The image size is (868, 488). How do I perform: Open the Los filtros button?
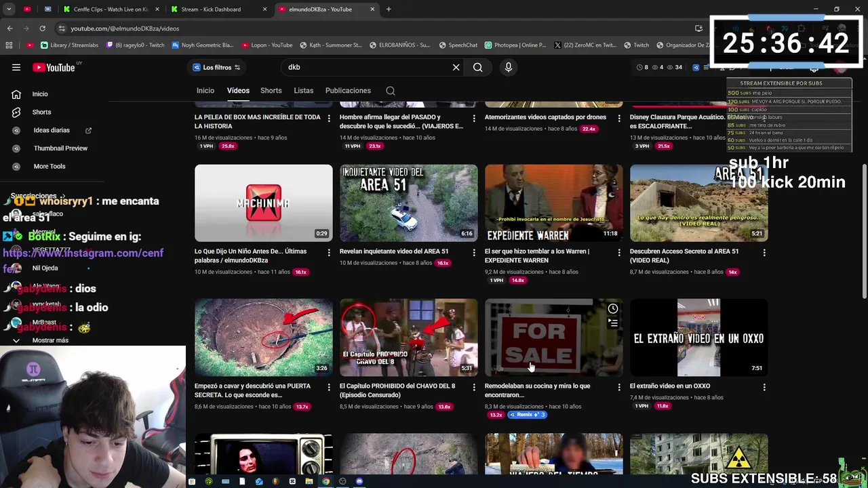tap(216, 67)
